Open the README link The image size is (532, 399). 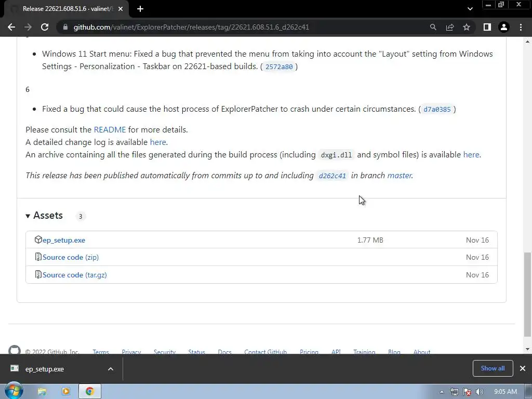[x=110, y=129]
